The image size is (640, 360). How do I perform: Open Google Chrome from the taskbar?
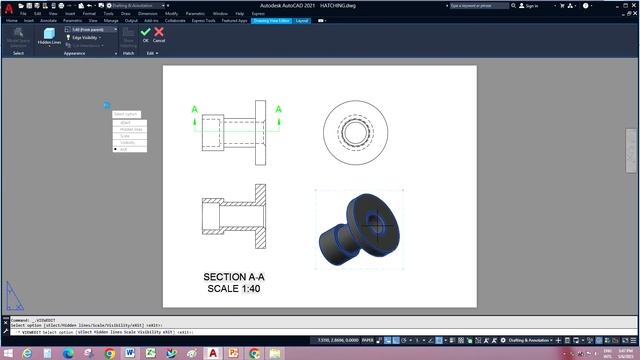pos(109,353)
